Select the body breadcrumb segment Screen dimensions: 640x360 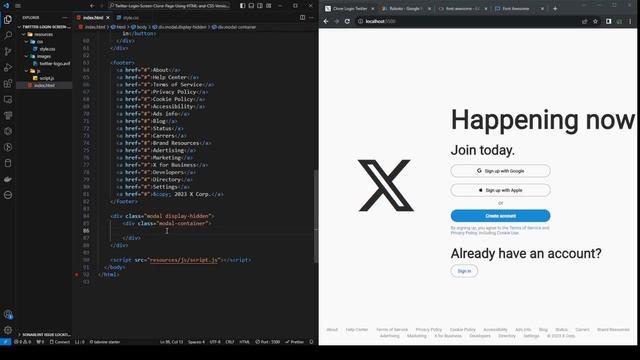pyautogui.click(x=139, y=27)
